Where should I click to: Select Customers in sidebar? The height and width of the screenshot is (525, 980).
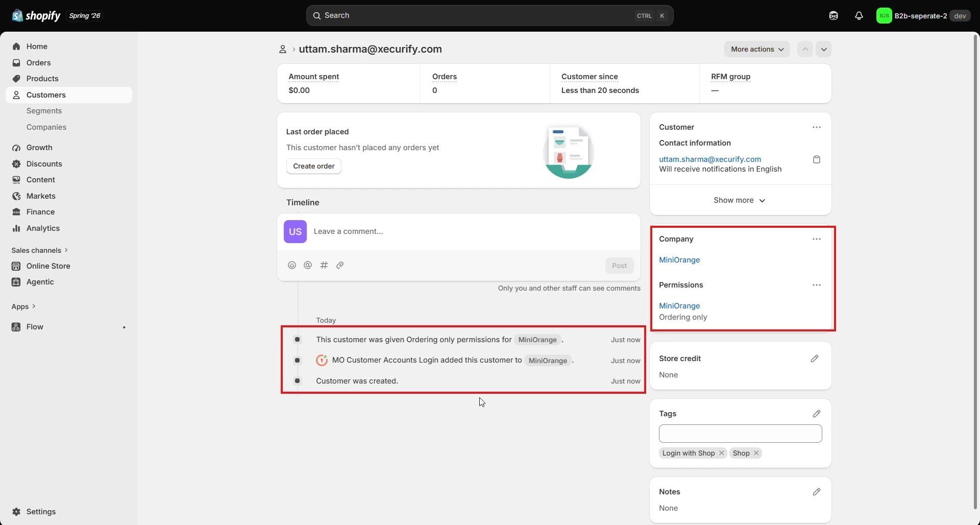tap(69, 95)
